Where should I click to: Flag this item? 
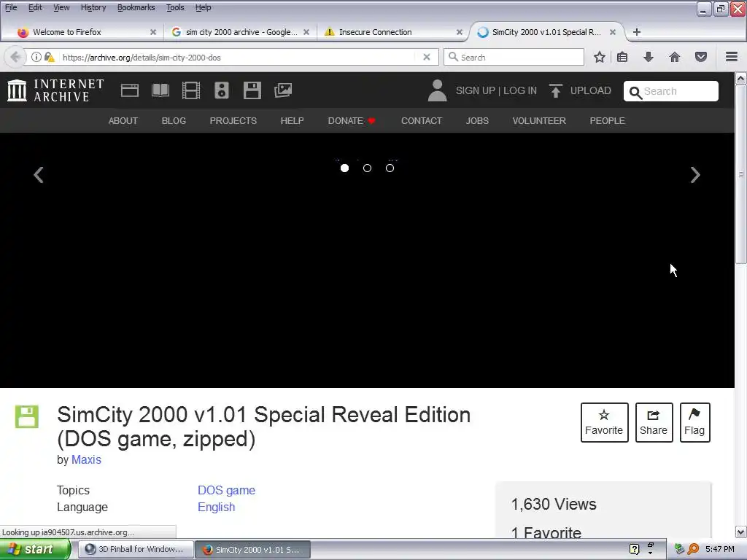694,422
